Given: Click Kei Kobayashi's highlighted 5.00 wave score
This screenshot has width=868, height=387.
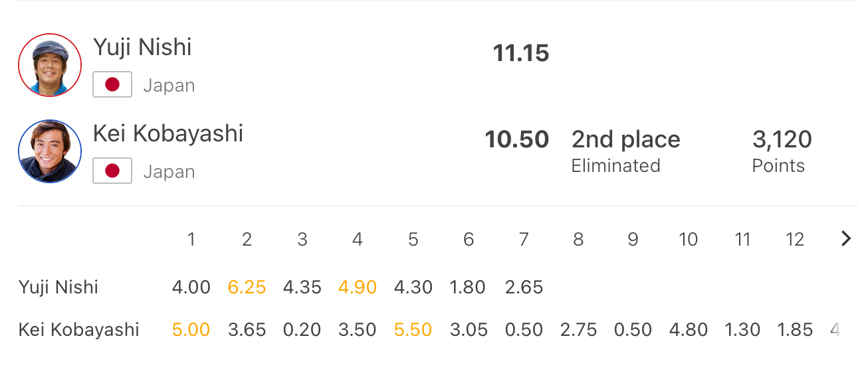Looking at the screenshot, I should 191,330.
